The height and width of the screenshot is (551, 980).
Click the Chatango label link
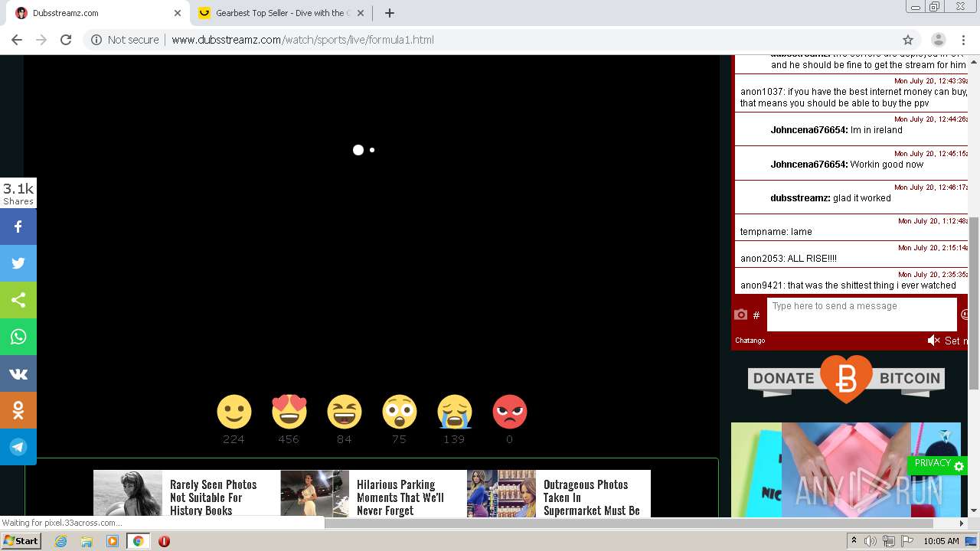coord(750,341)
